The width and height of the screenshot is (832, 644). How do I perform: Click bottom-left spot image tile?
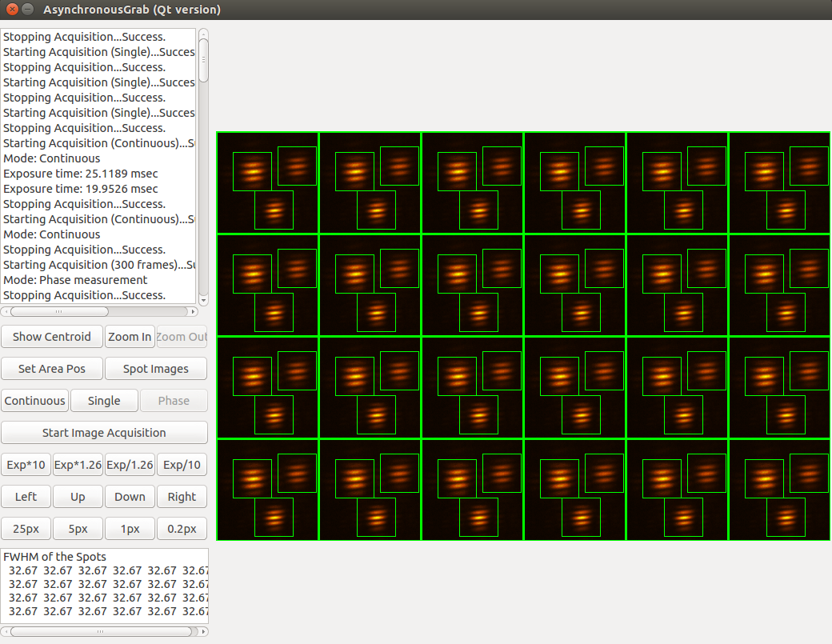(268, 490)
